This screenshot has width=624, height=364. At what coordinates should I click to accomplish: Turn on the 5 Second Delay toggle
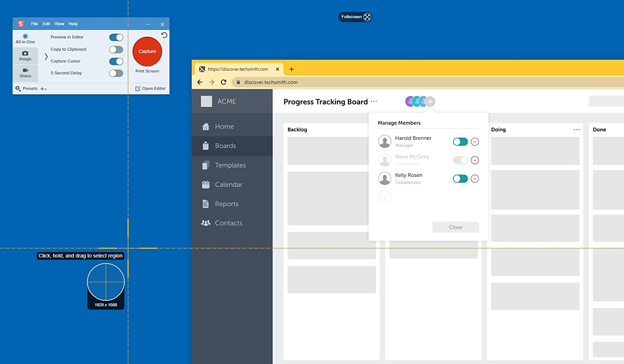(x=116, y=73)
